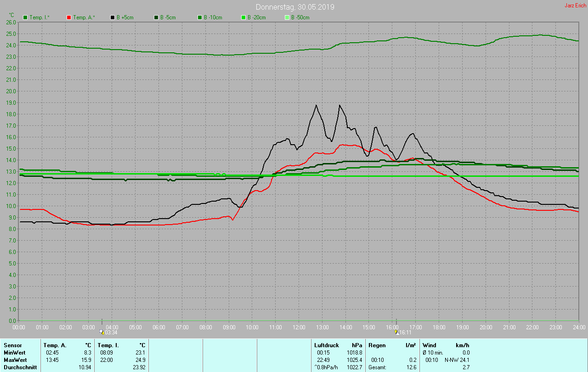The height and width of the screenshot is (372, 588).
Task: Click the Temp. I.* dark green legend swatch
Action: pyautogui.click(x=25, y=17)
